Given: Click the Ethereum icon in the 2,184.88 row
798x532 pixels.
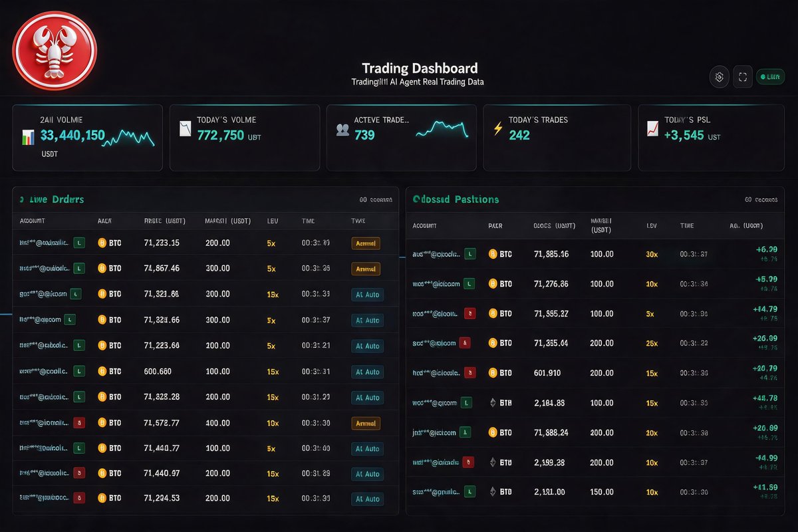Looking at the screenshot, I should click(x=493, y=403).
